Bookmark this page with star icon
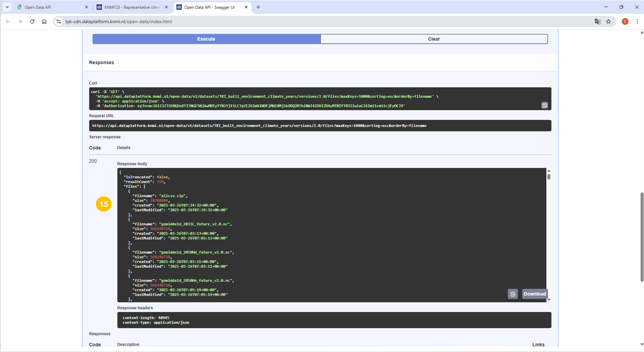644x352 pixels. [608, 21]
